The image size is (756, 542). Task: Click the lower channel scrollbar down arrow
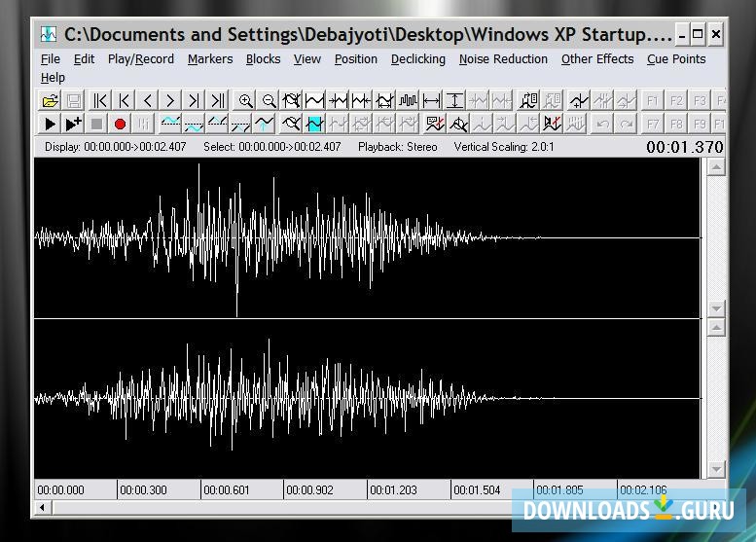point(716,469)
